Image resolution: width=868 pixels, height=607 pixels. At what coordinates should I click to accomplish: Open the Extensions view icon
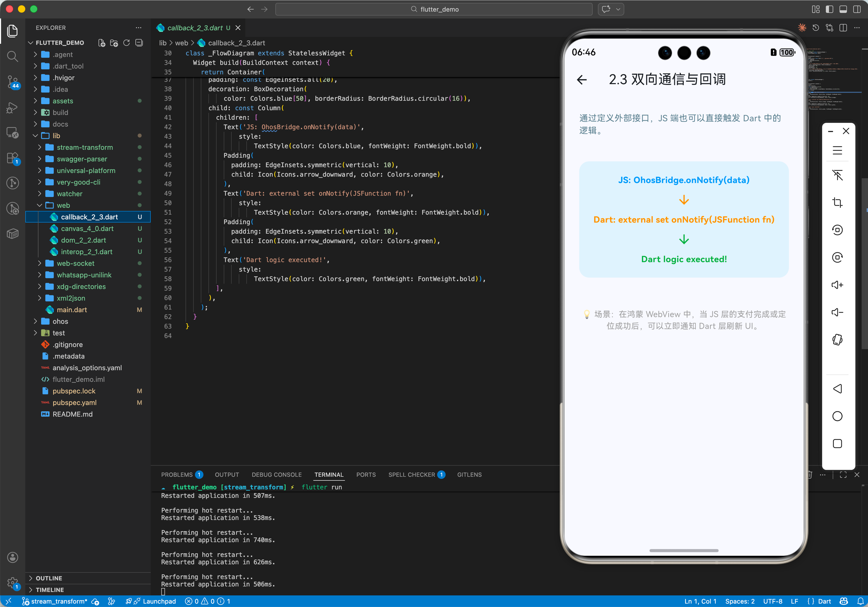tap(12, 158)
